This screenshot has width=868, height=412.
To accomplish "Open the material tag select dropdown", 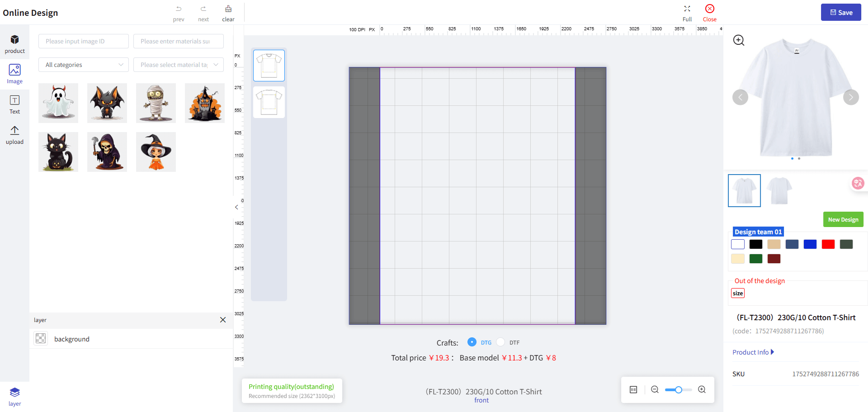I will click(179, 65).
